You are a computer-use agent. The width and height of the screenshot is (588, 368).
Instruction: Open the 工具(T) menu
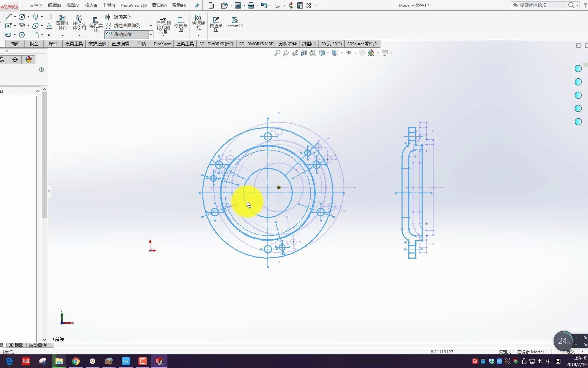(109, 5)
